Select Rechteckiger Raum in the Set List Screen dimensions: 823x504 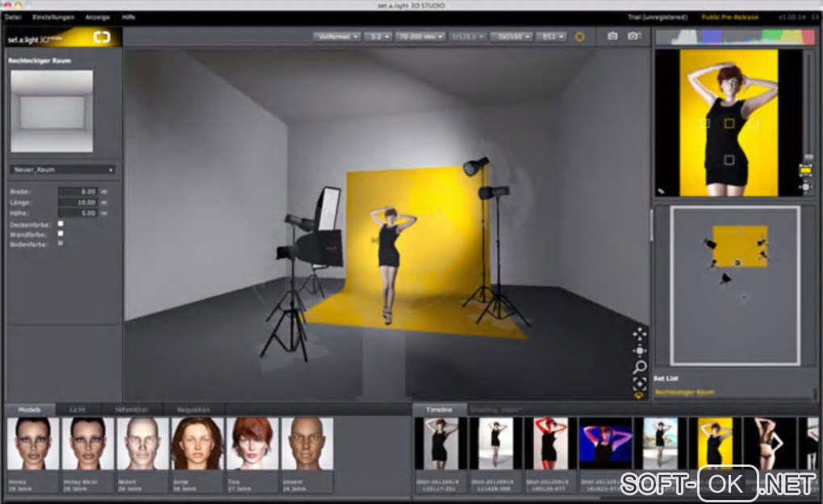[684, 392]
